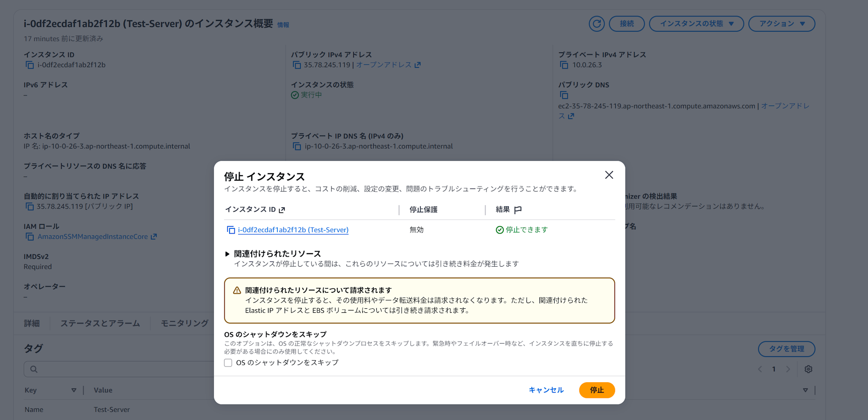Select page 1 in the tags pagination
Viewport: 868px width, 420px height.
pos(774,369)
